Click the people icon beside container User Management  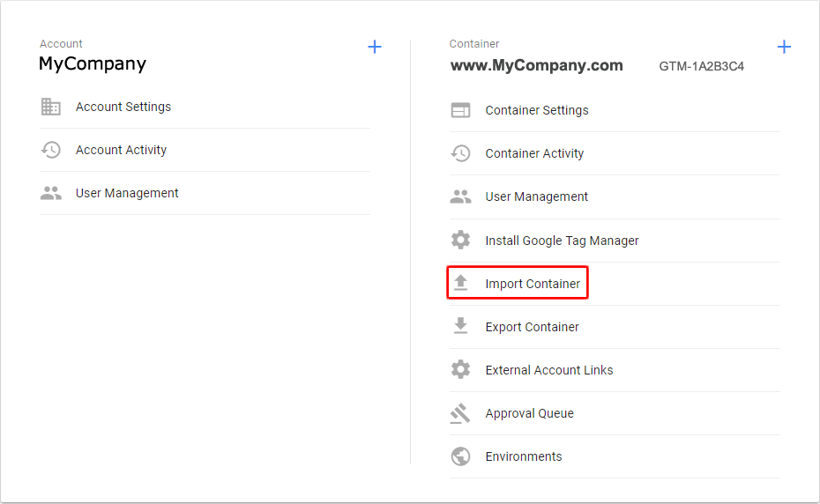460,196
